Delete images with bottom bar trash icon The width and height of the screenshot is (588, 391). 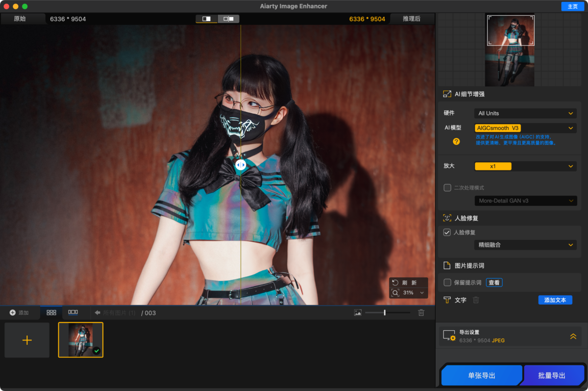pos(421,313)
